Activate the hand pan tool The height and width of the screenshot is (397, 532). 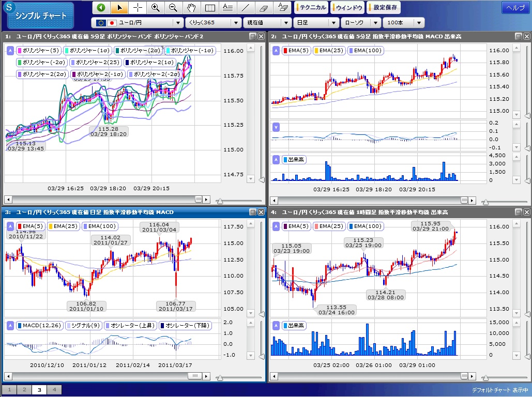191,8
